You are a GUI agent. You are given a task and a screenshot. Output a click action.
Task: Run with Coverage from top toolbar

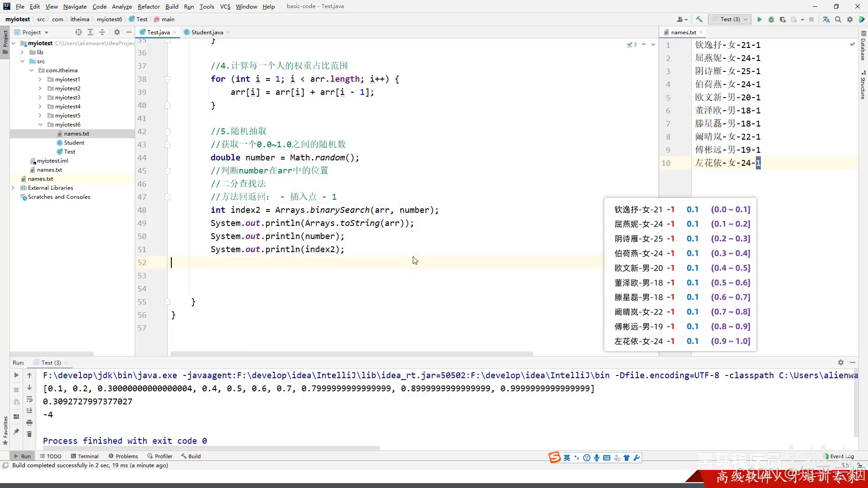point(783,19)
